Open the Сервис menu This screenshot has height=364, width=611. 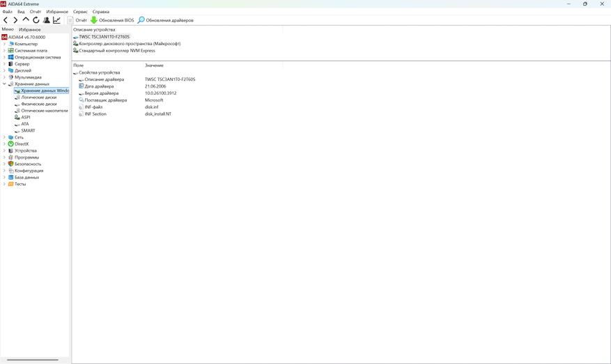pyautogui.click(x=80, y=12)
